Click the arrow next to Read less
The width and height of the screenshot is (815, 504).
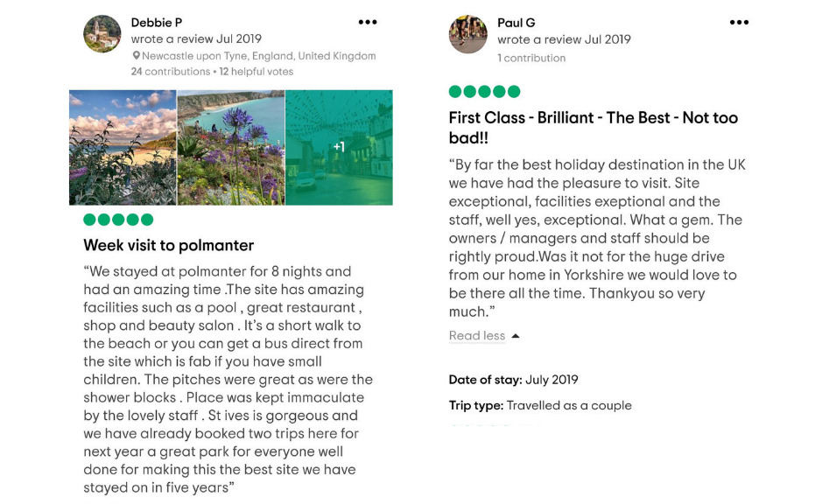(516, 336)
